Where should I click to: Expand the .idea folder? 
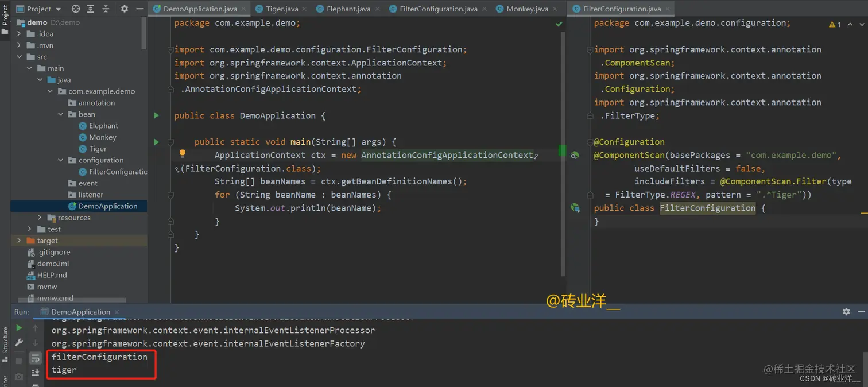(x=19, y=34)
